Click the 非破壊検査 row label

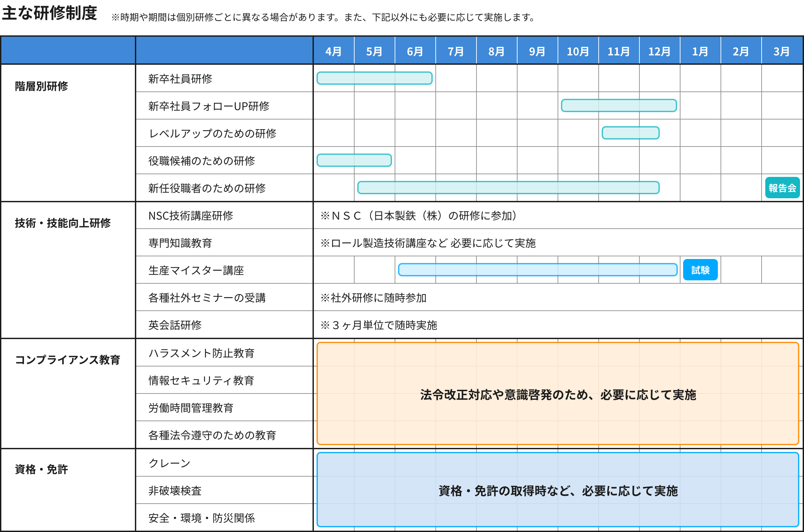(x=175, y=490)
